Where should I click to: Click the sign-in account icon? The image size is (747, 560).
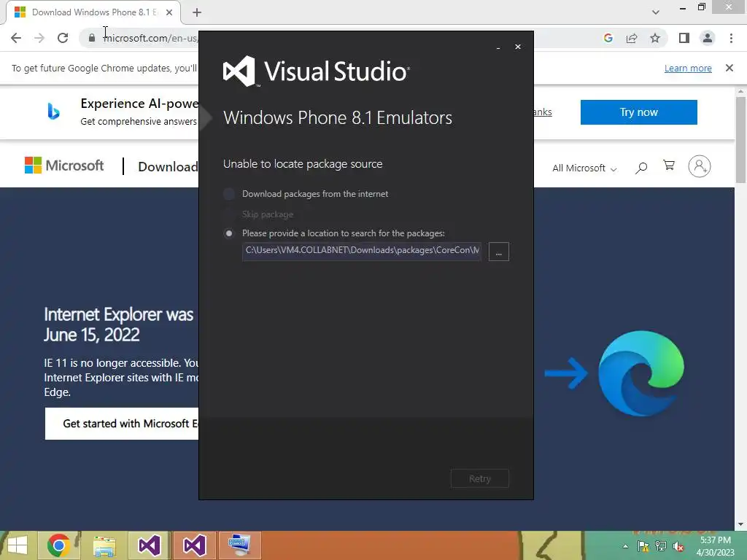point(699,166)
